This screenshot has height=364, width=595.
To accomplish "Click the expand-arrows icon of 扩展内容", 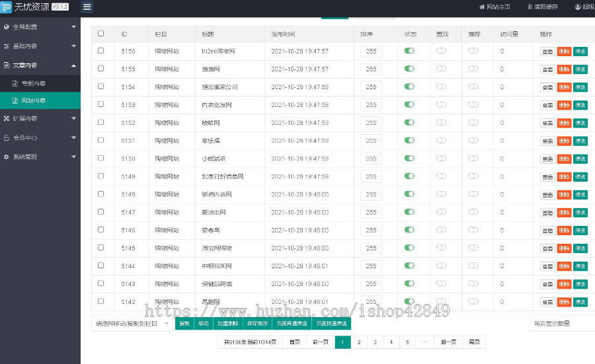I will [x=7, y=118].
